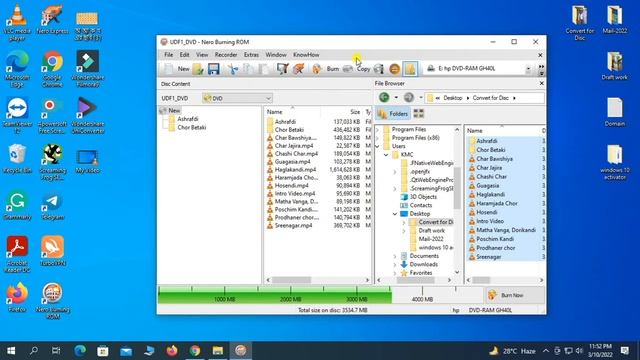
Task: Open VLC media player desktop icon
Action: pos(17,23)
